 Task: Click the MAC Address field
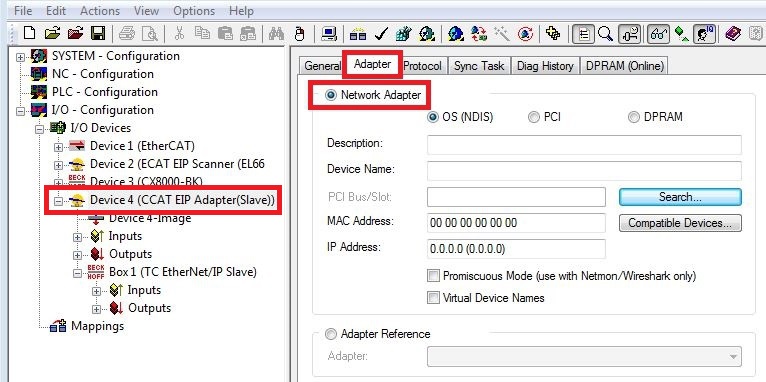click(516, 223)
